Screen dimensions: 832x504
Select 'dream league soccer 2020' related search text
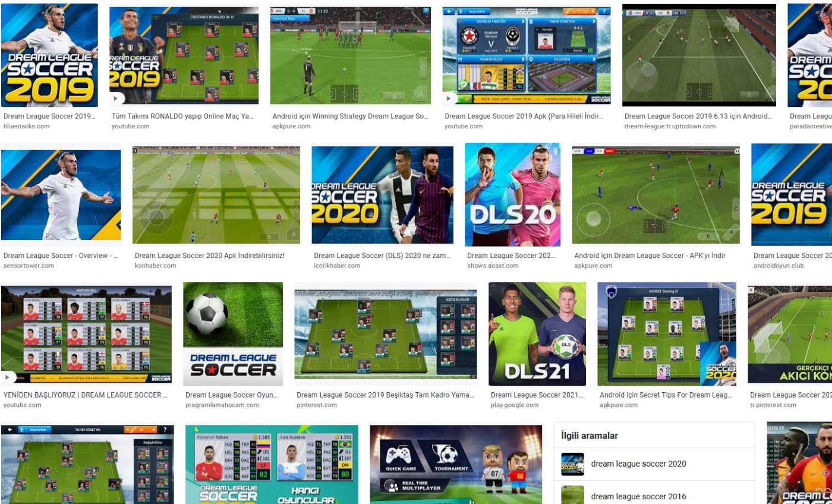click(638, 464)
